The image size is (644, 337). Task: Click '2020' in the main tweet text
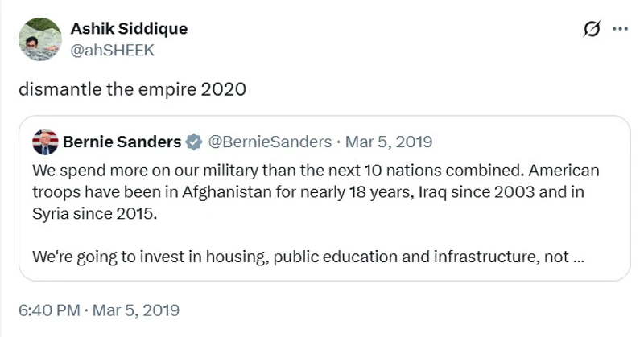click(223, 88)
